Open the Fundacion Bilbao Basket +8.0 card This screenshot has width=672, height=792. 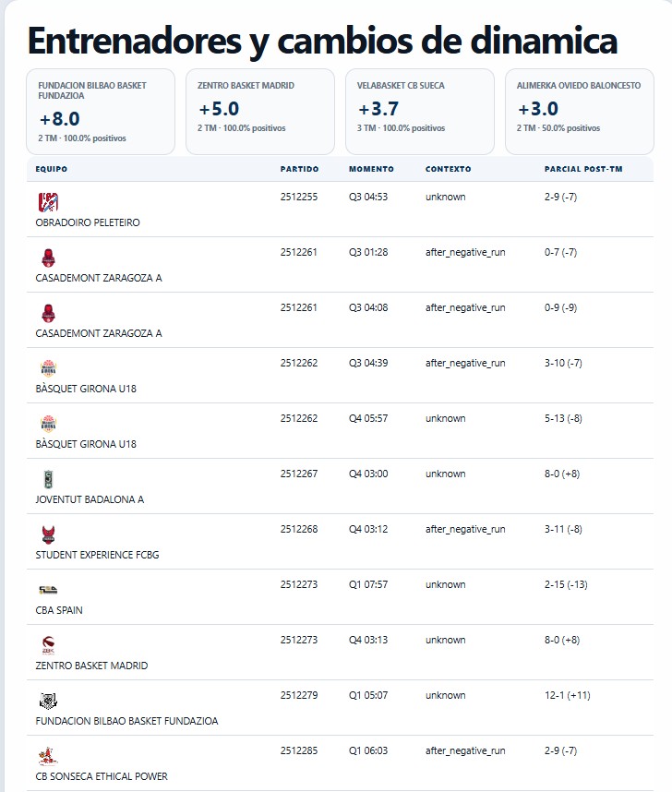(101, 112)
